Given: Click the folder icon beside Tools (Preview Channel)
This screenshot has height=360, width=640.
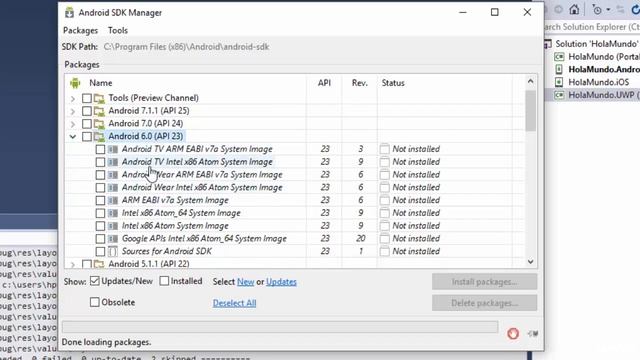Looking at the screenshot, I should (99, 98).
